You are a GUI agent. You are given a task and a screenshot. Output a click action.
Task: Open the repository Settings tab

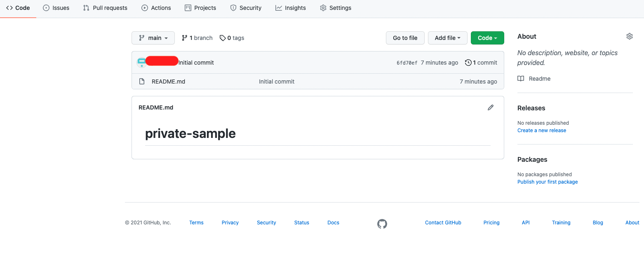pyautogui.click(x=336, y=8)
